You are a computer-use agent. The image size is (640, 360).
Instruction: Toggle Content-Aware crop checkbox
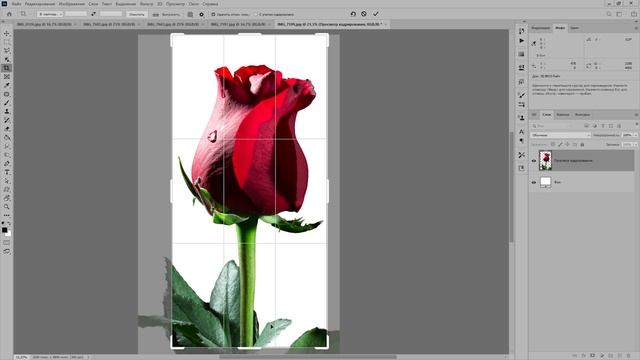coord(256,14)
